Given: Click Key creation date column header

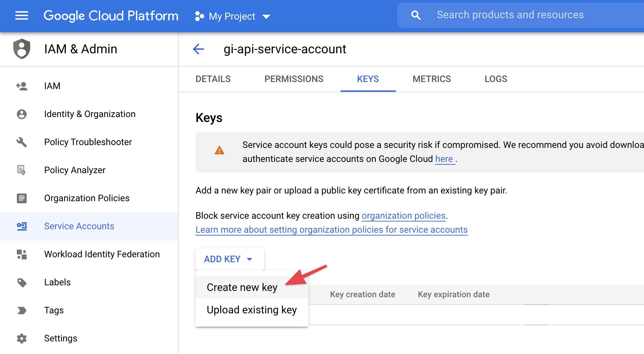Looking at the screenshot, I should click(x=363, y=294).
